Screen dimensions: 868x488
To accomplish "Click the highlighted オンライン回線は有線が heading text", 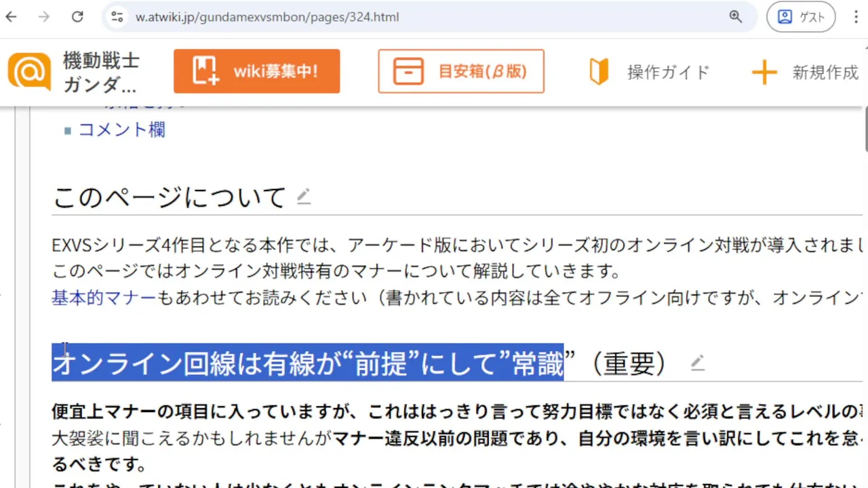I will (x=308, y=364).
